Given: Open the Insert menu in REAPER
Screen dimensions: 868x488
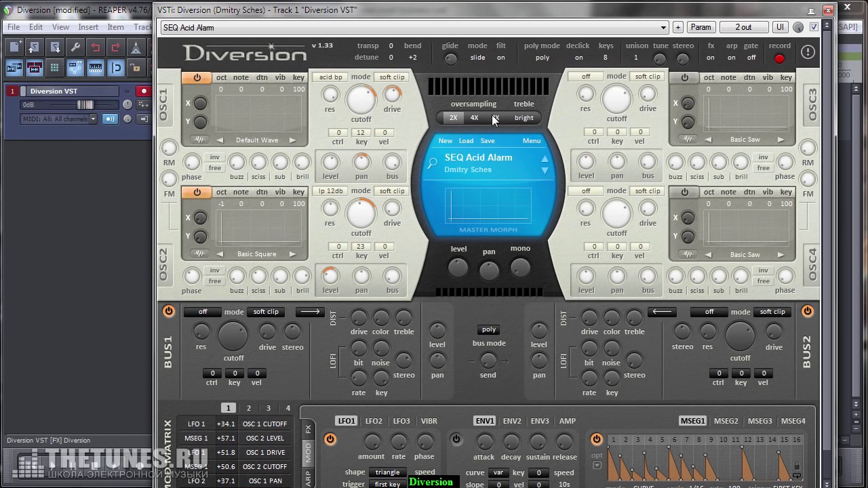Looking at the screenshot, I should (88, 27).
